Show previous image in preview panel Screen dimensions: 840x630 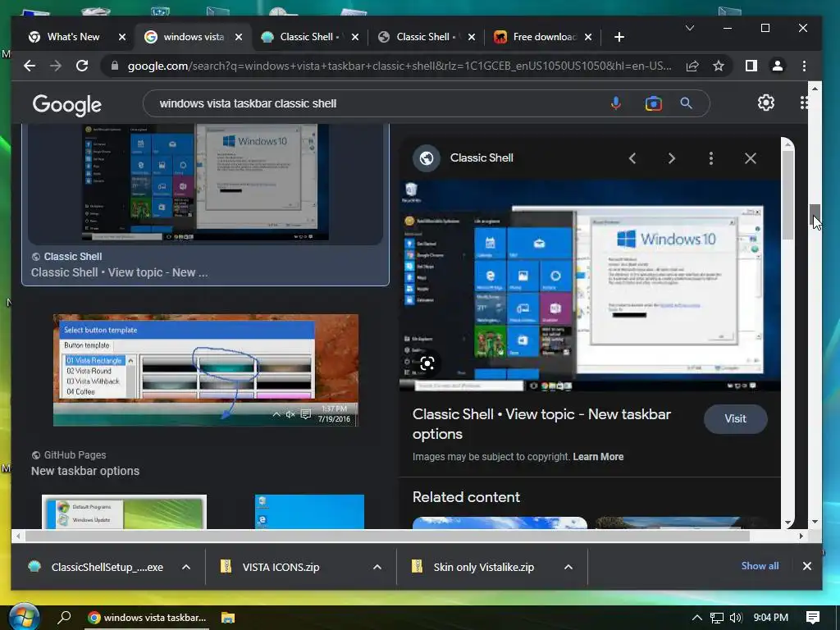(632, 158)
